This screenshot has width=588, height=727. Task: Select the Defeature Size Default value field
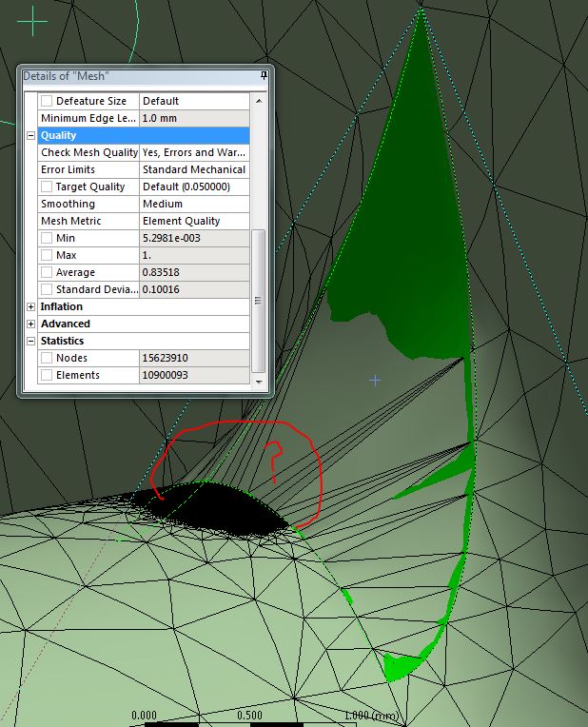point(194,101)
